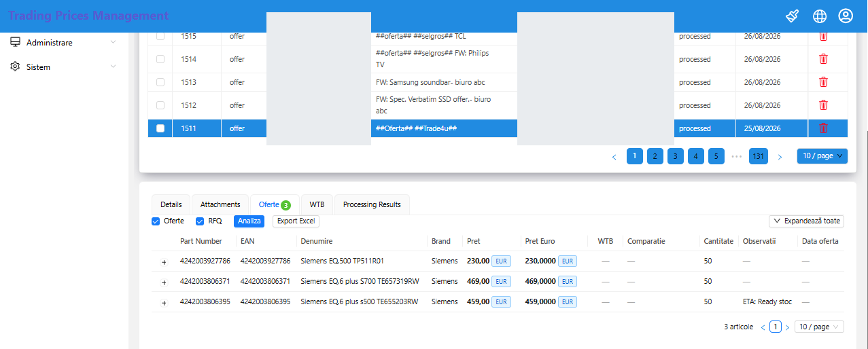Delete row 1514 with trash icon

click(x=823, y=58)
